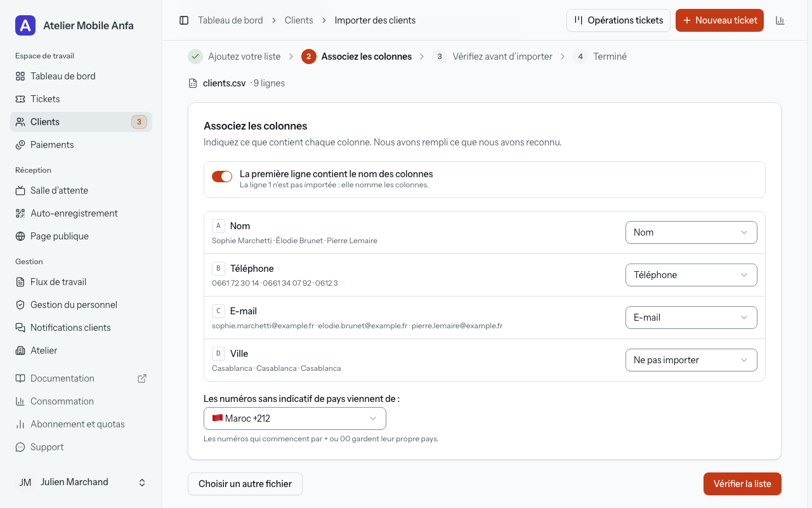Click the Tableau de bord grid icon in sidebar
Screen dimensions: 812x508
20,76
